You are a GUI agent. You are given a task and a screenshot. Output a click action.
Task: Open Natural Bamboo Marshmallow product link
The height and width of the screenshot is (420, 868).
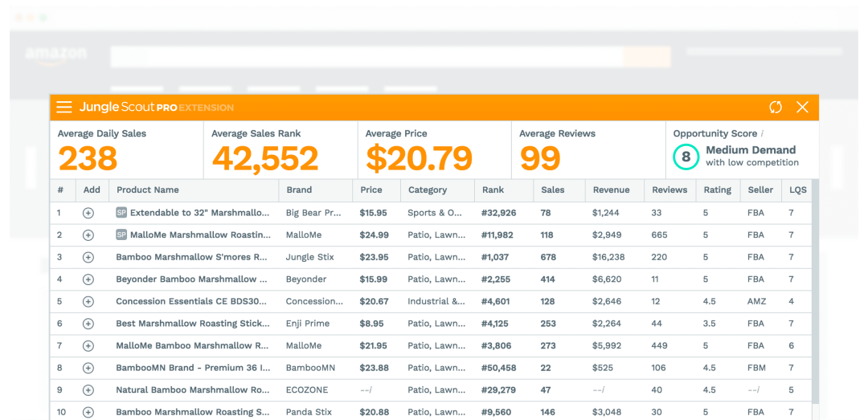[192, 390]
